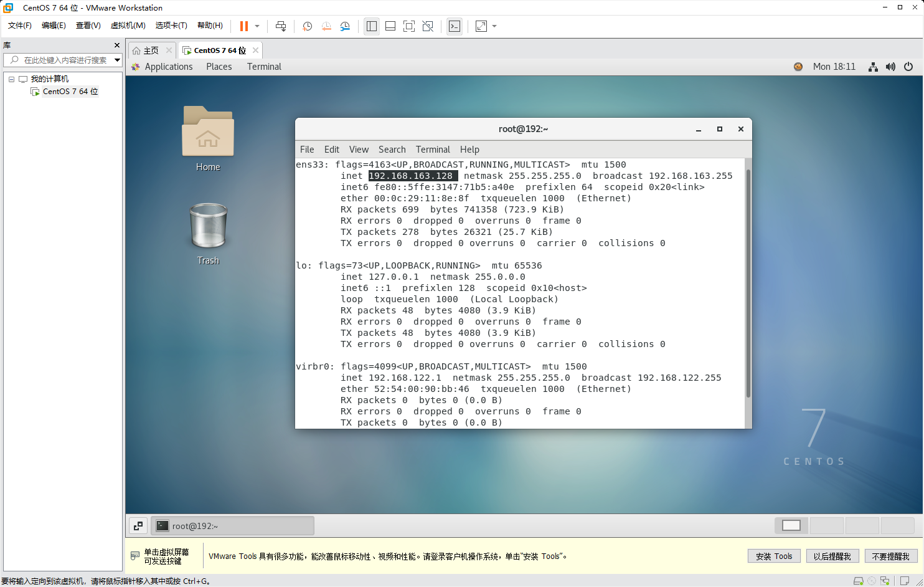Screen dimensions: 924x587
Task: Close the 库 library panel
Action: [x=117, y=45]
